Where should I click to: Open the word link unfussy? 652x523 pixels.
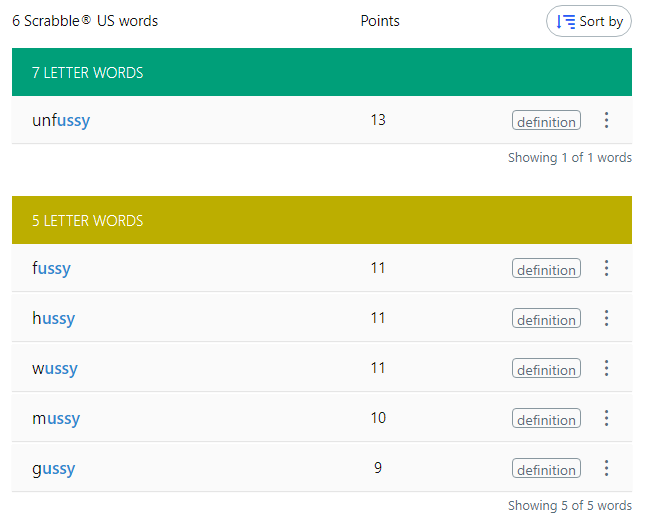(61, 120)
